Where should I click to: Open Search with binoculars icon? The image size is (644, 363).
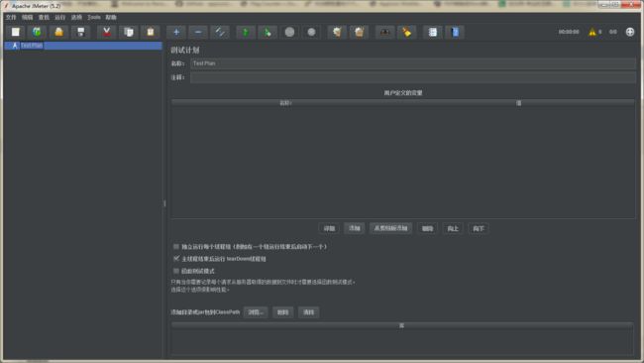(x=384, y=32)
